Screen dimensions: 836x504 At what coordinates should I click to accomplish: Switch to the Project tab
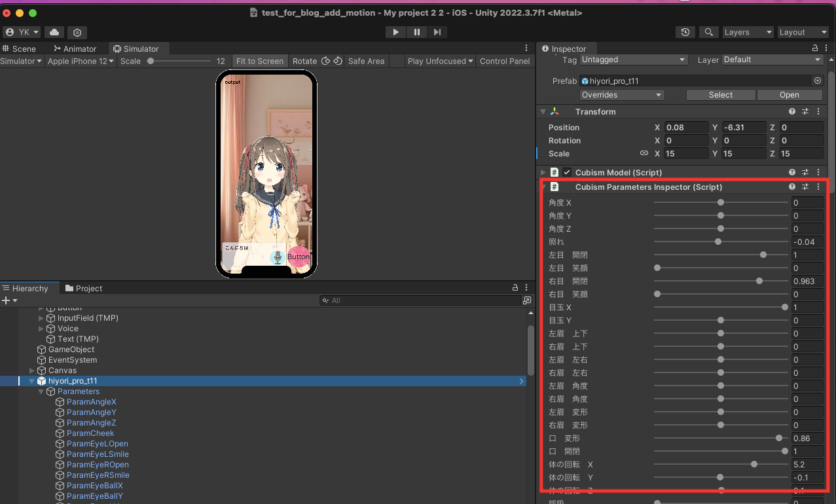pyautogui.click(x=83, y=288)
